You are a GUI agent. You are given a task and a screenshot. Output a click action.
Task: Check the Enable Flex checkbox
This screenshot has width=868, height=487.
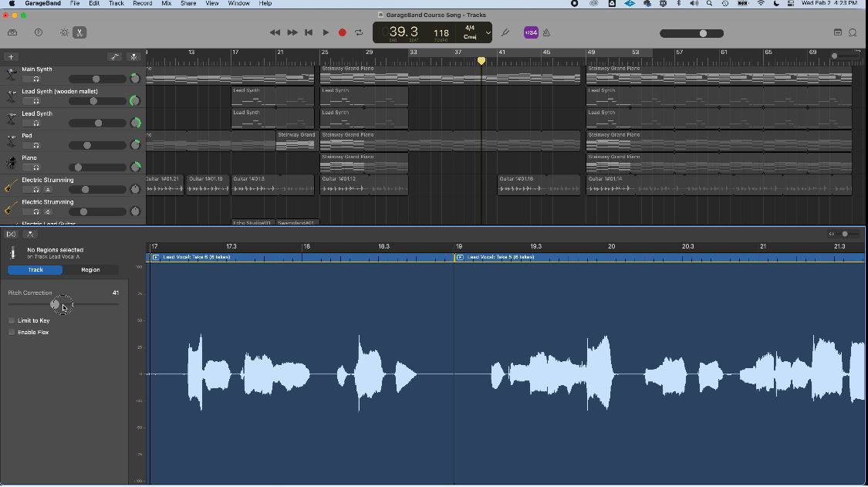pos(12,333)
